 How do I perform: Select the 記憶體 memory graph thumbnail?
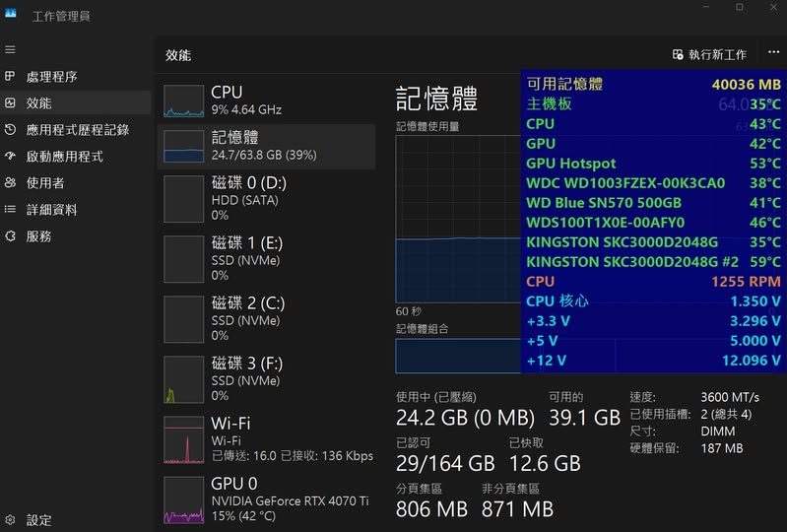pyautogui.click(x=184, y=146)
